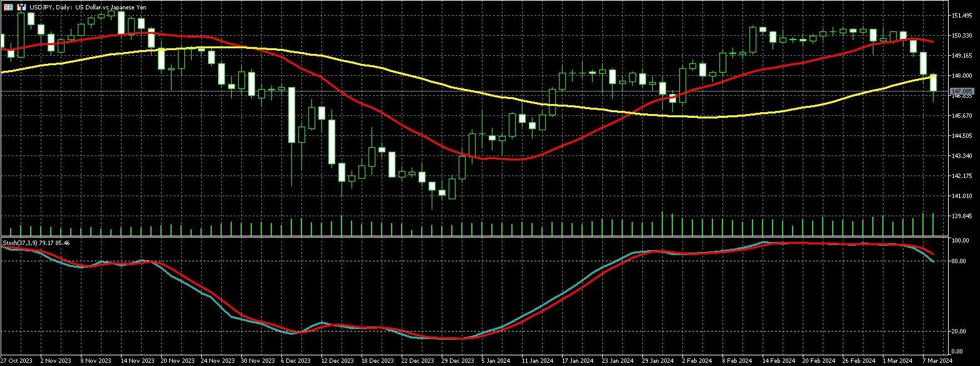Click the 2 Nov 2023 date label
This screenshot has height=366, width=980.
[x=55, y=361]
